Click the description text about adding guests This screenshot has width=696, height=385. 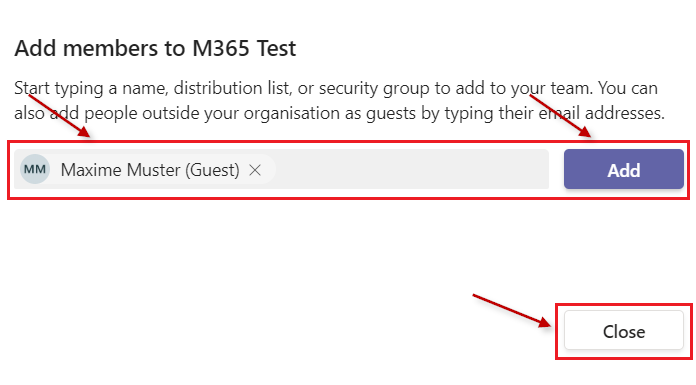pos(340,100)
